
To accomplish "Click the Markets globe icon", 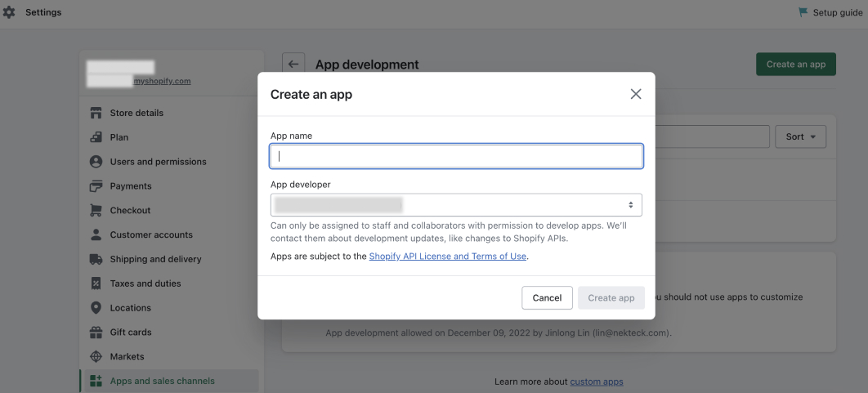I will pyautogui.click(x=96, y=356).
